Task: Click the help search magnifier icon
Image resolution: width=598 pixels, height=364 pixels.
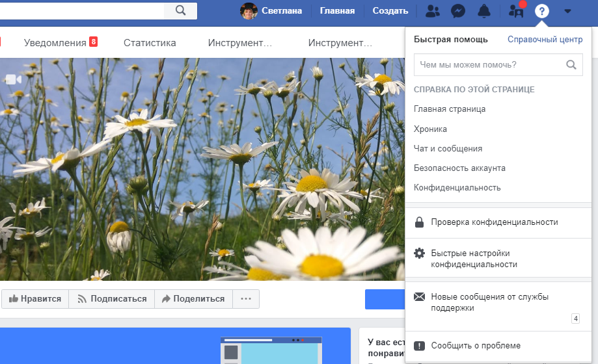Action: [x=571, y=65]
